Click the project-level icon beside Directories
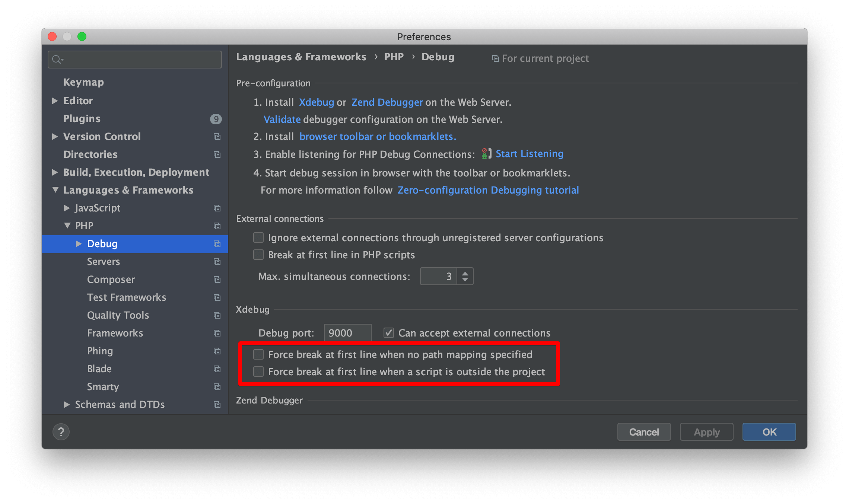This screenshot has height=504, width=849. click(217, 154)
